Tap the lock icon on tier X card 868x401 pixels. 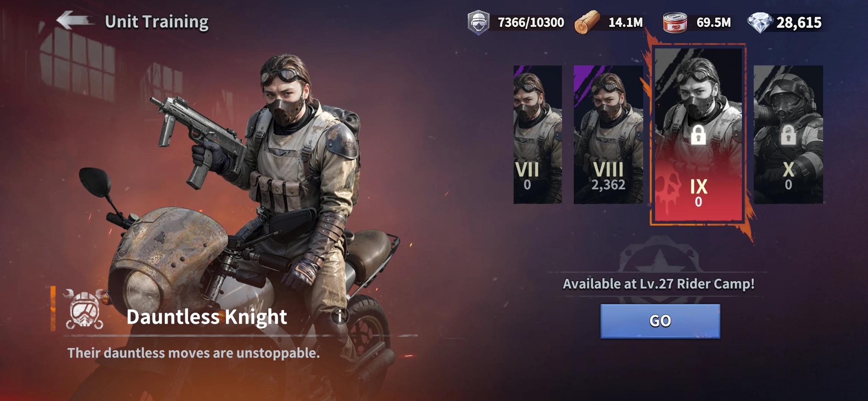(x=788, y=134)
